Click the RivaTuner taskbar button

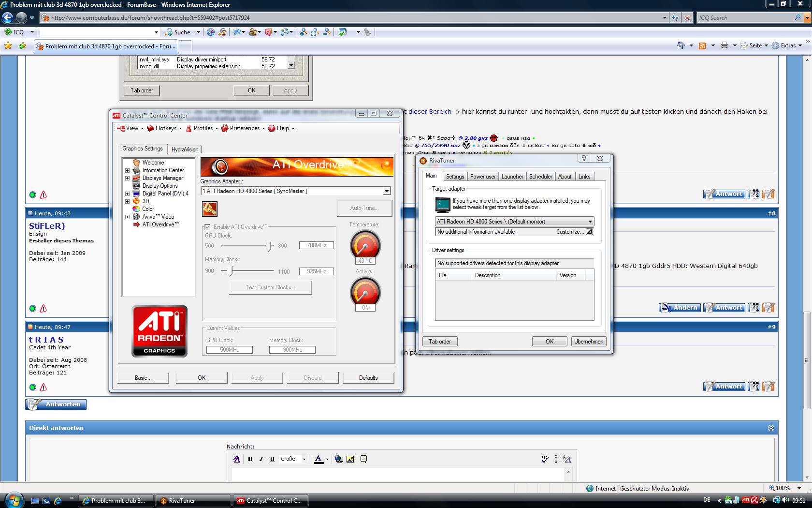coord(193,501)
